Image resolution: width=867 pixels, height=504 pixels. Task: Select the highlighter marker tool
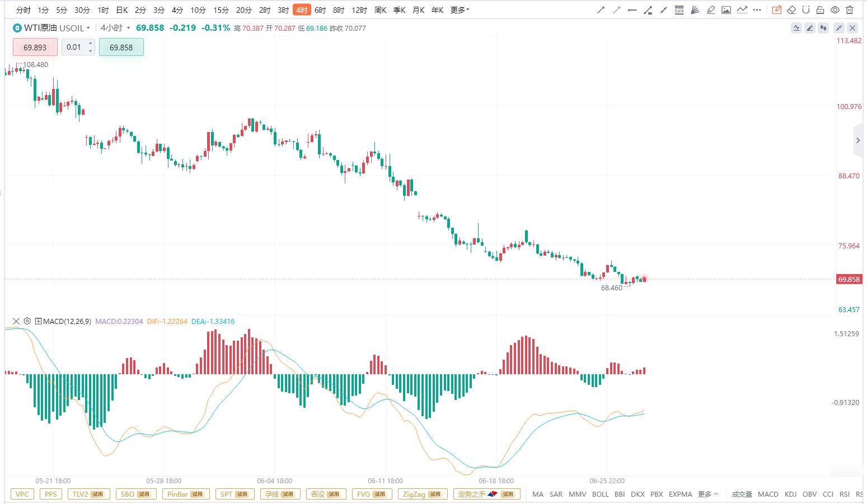(710, 10)
